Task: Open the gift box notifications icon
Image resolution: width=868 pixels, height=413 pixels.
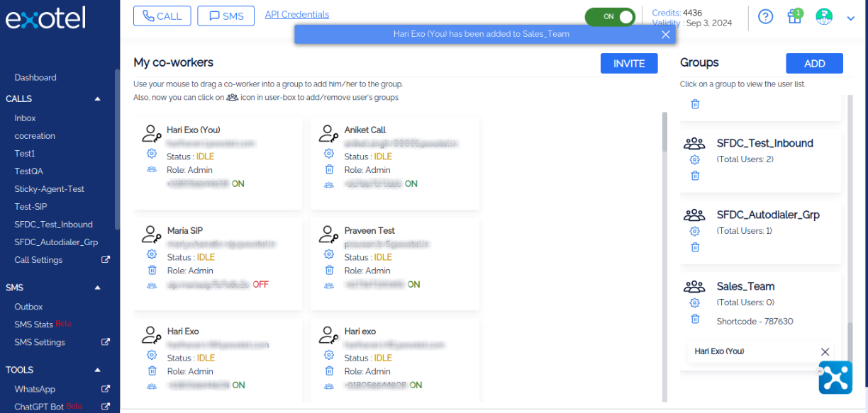Action: point(794,16)
